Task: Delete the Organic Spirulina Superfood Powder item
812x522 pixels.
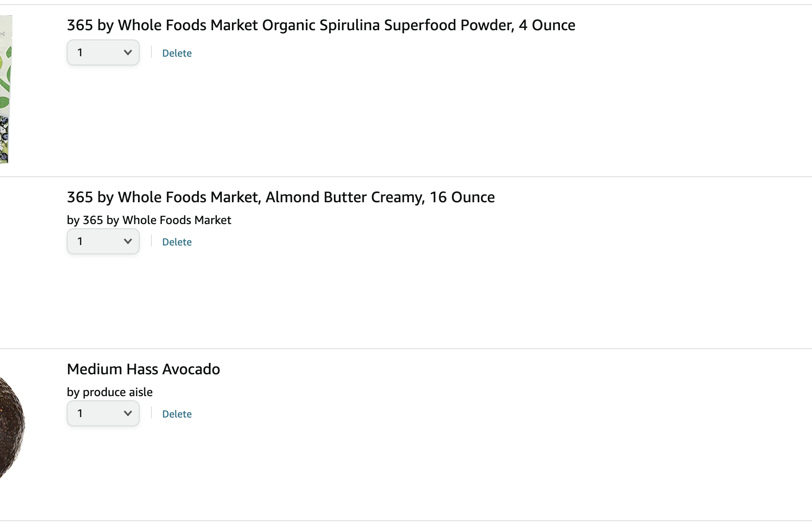Action: (x=177, y=53)
